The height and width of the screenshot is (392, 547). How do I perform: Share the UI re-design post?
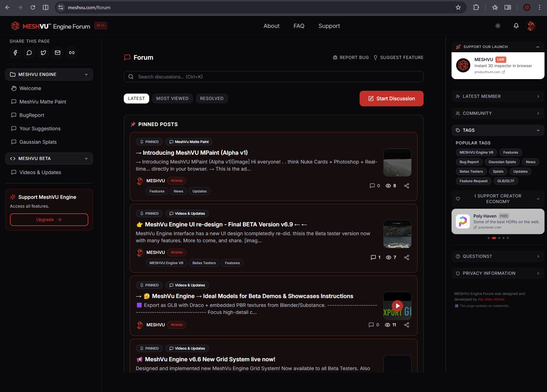pyautogui.click(x=407, y=257)
